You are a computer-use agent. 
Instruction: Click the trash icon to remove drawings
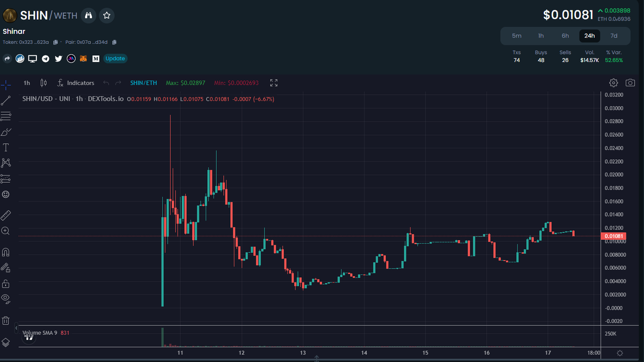tap(6, 320)
